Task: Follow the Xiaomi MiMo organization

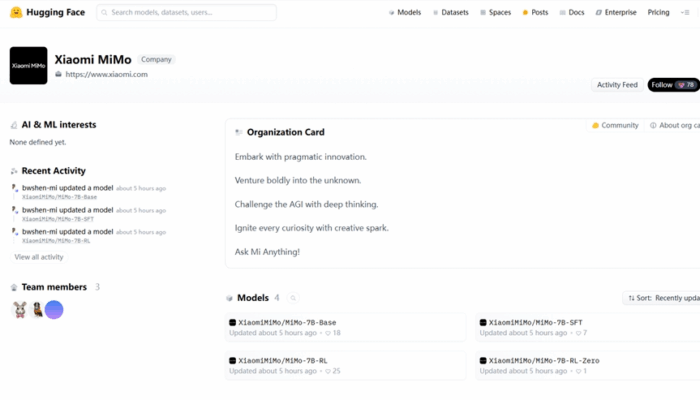Action: pos(673,85)
